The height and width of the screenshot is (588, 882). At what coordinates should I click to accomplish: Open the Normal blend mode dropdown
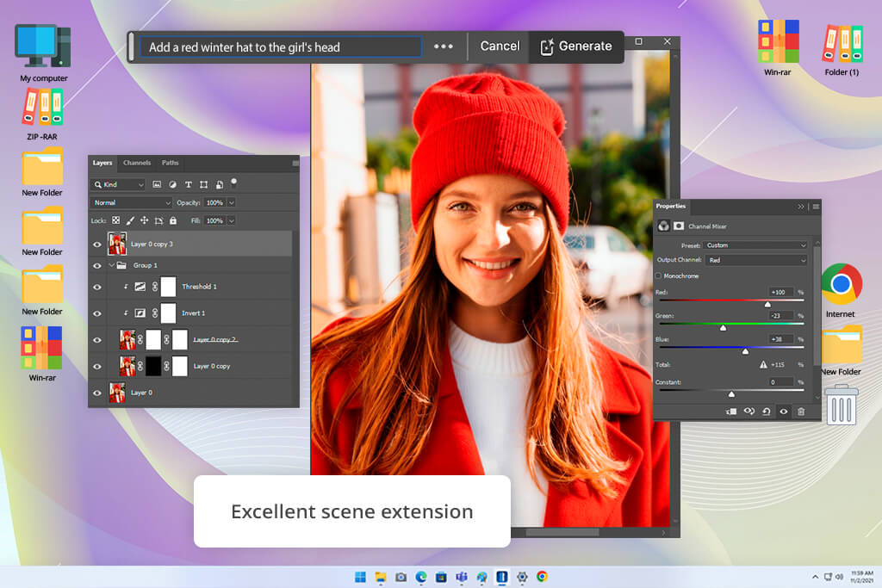coord(131,202)
